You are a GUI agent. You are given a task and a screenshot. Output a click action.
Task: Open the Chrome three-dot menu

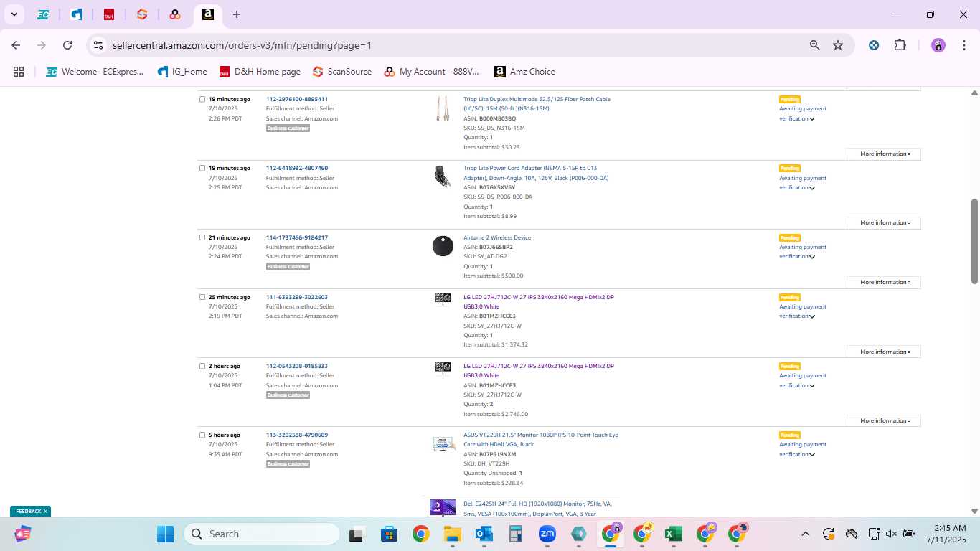963,45
